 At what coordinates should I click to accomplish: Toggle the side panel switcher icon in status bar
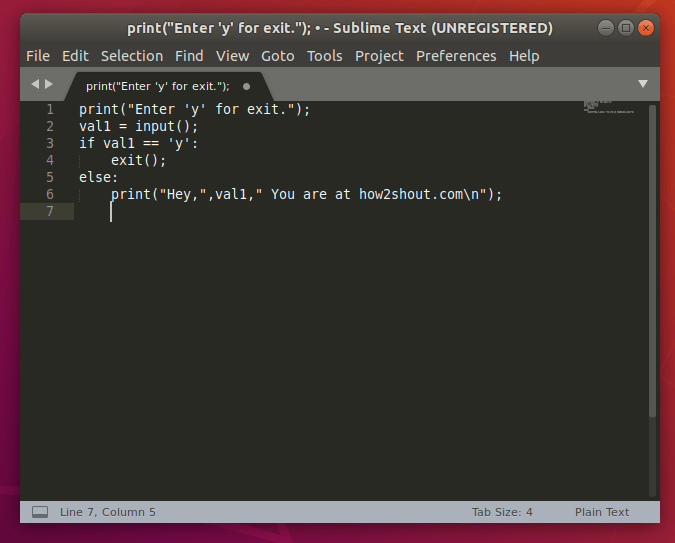[40, 512]
